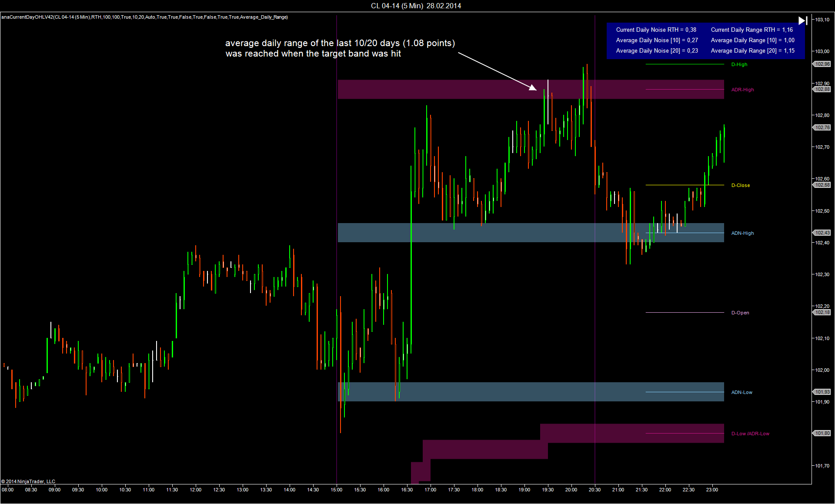Click the 102,96 price marker tag
Image resolution: width=835 pixels, height=504 pixels.
click(x=822, y=64)
